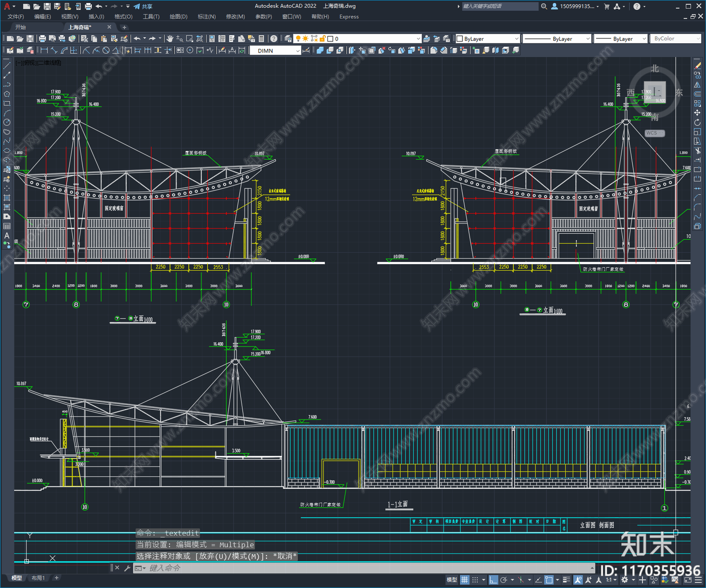Click the command line customize wrench icon
The image size is (706, 588).
coord(127,568)
